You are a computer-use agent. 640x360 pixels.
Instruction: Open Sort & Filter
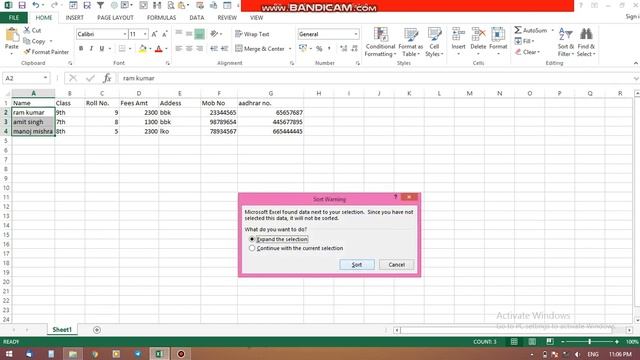pos(566,42)
